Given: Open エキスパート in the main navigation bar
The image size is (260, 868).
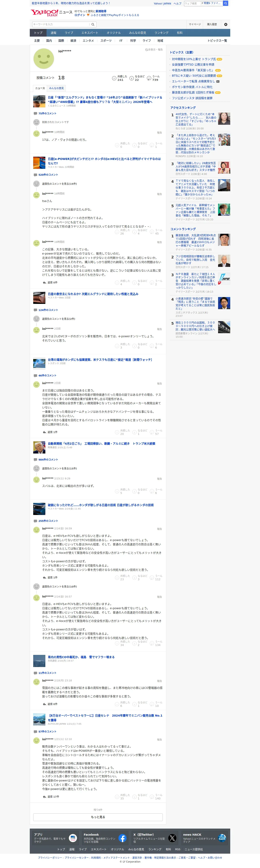Looking at the screenshot, I should [x=90, y=33].
